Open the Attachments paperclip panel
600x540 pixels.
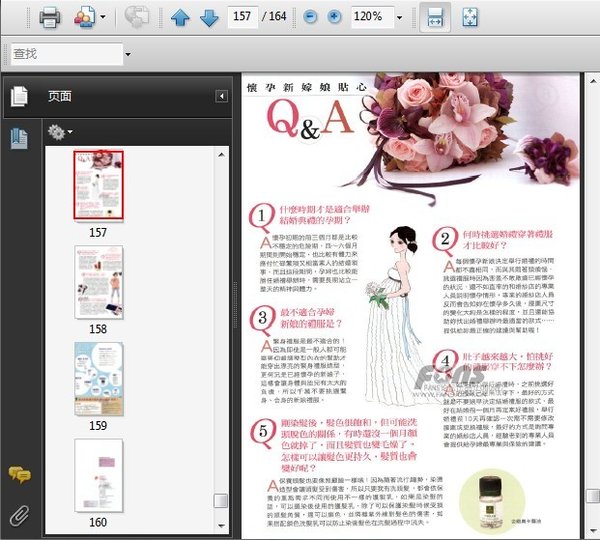tap(18, 515)
